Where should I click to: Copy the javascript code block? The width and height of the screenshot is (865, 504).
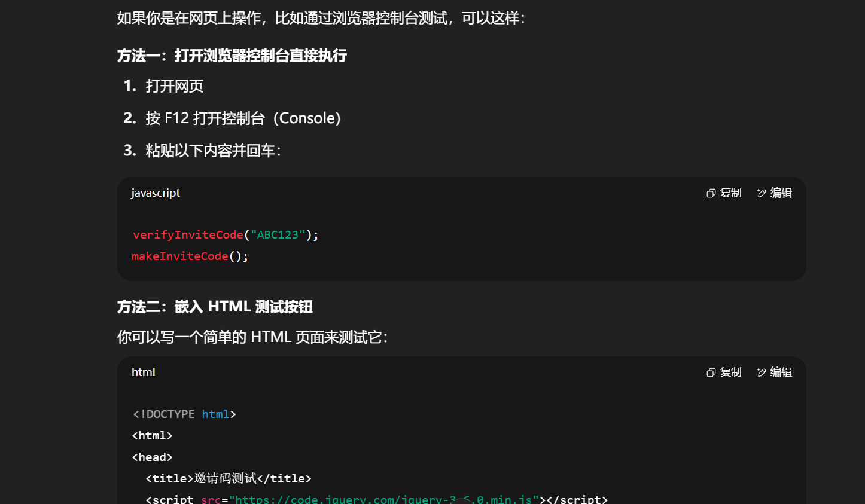(x=724, y=193)
